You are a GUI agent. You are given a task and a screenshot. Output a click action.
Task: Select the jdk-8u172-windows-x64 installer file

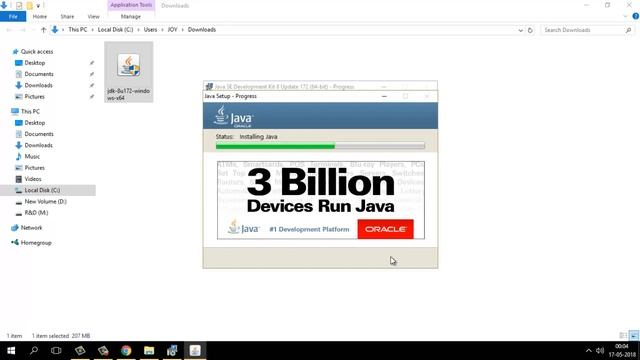click(x=129, y=72)
